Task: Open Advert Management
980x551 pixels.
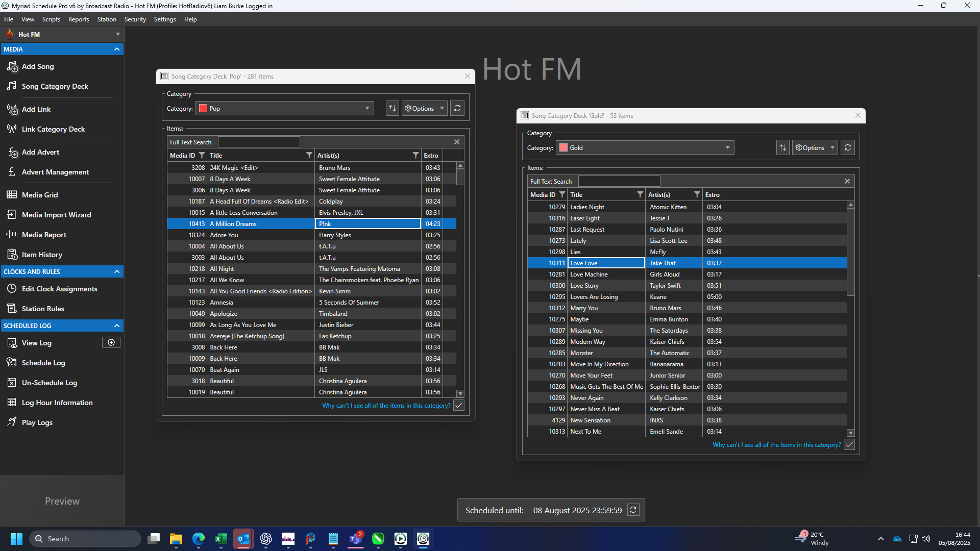Action: 55,172
